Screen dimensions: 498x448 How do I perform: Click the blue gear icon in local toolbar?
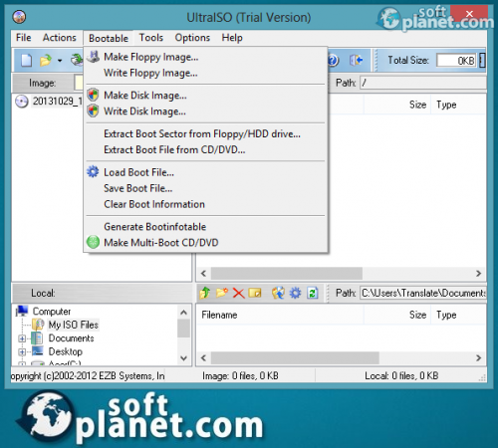(295, 293)
